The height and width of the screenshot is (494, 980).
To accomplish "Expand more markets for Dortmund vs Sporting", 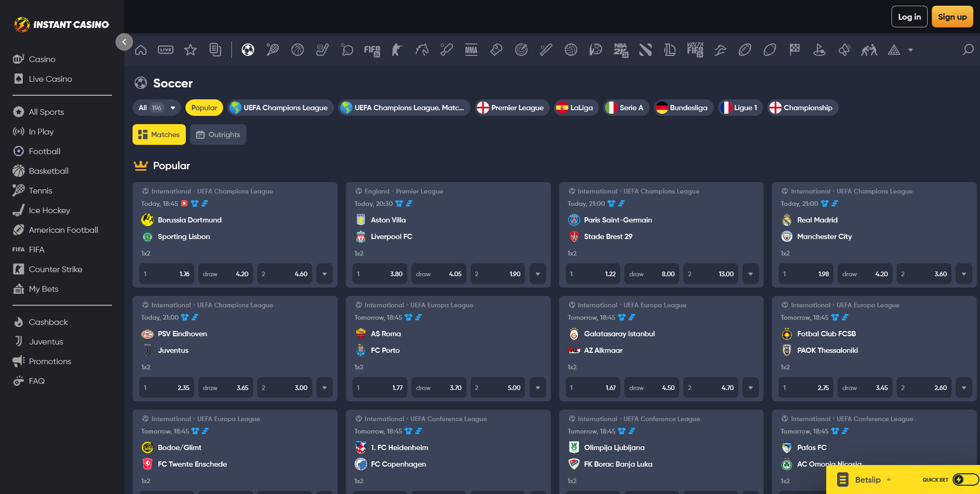I will click(x=325, y=274).
